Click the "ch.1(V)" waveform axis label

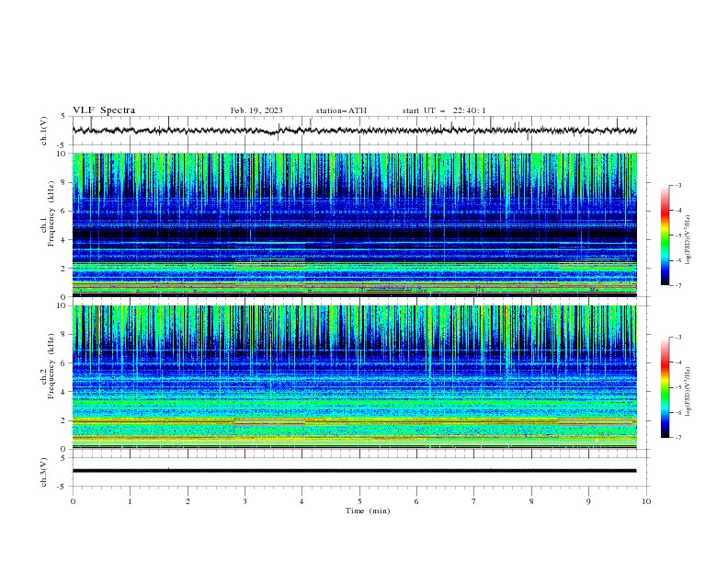44,131
